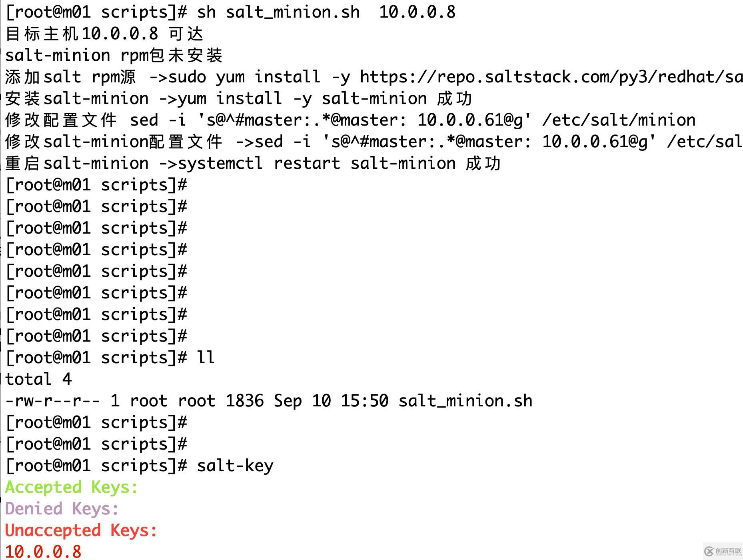Click the "Sep 10 15:50" file timestamp
743x560 pixels.
[x=331, y=401]
